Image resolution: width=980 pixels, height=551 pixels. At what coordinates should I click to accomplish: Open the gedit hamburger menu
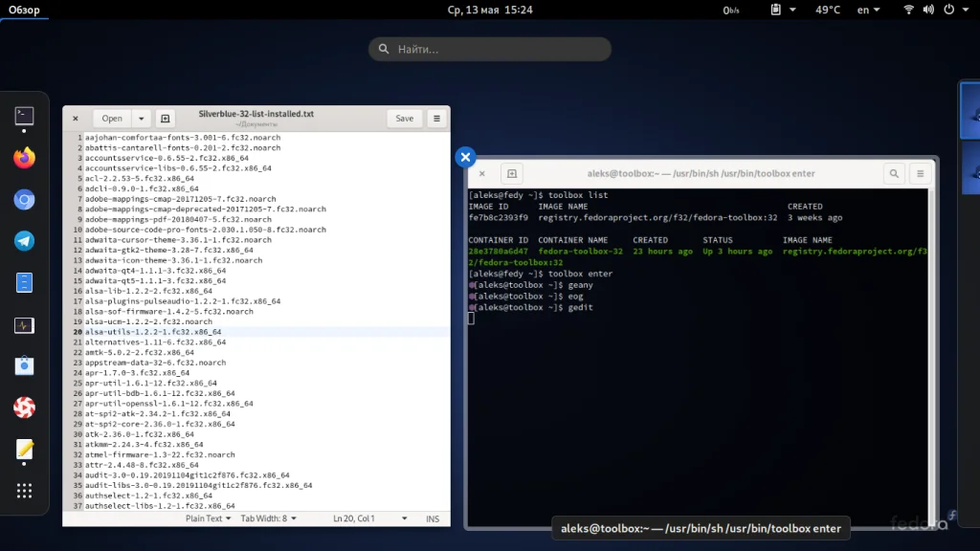[436, 119]
